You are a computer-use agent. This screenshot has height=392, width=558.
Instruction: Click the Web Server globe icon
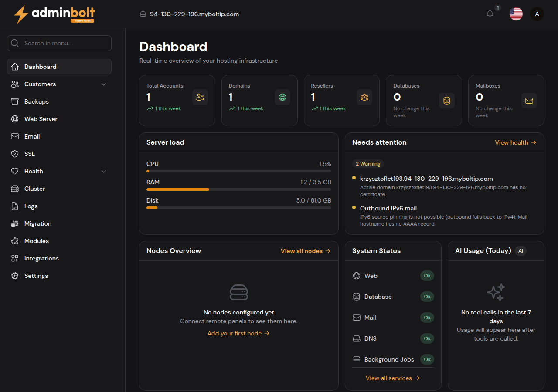15,119
